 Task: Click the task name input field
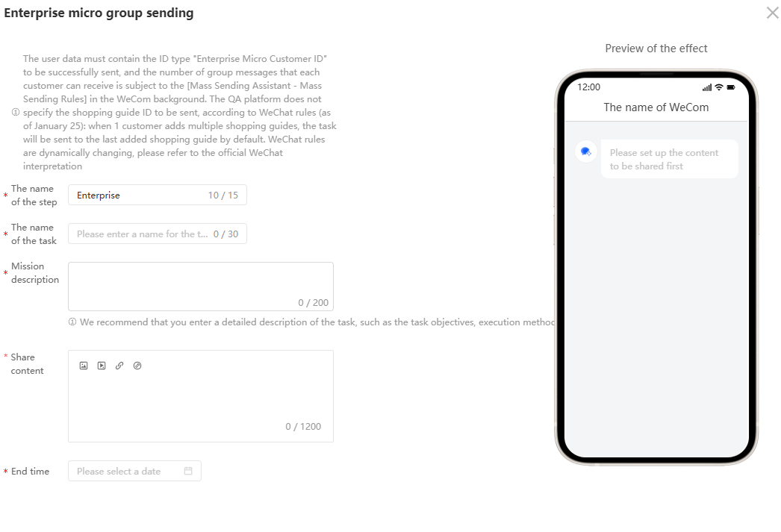[x=142, y=234]
